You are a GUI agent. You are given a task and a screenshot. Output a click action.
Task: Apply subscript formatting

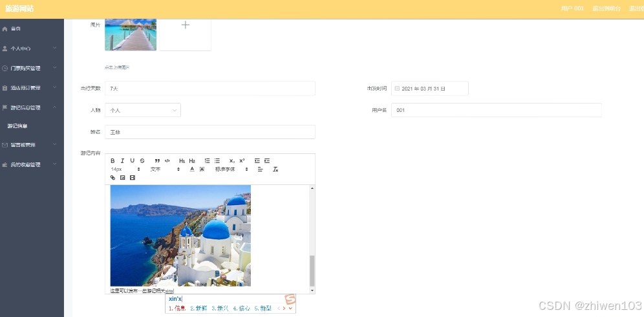(x=233, y=160)
